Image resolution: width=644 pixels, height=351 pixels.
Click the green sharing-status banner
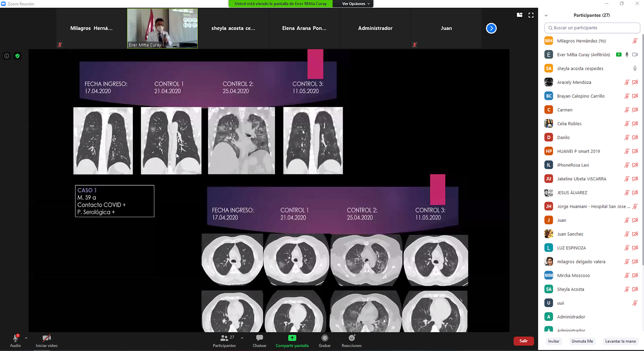[x=280, y=3]
